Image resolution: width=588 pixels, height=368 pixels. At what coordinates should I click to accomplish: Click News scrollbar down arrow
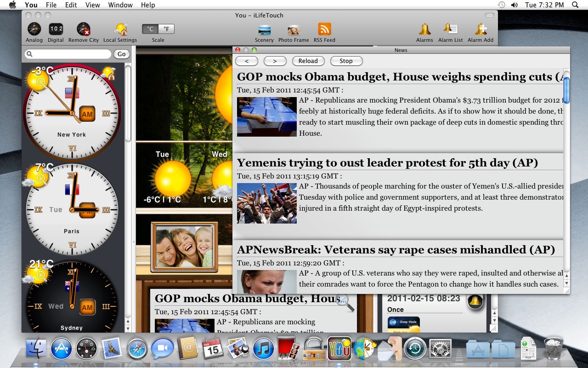point(566,283)
